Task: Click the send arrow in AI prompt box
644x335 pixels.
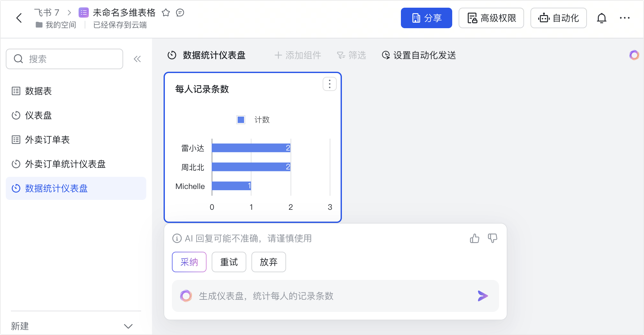Action: (482, 296)
